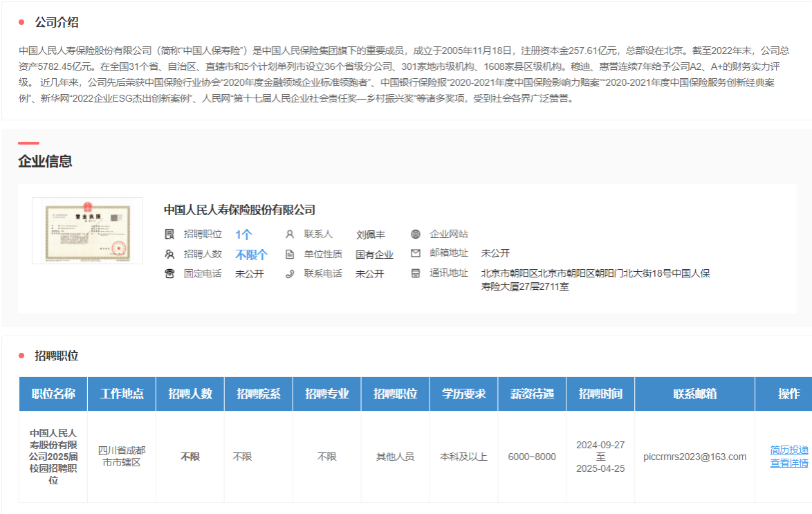Click the 学历要求 column header
Image resolution: width=812 pixels, height=514 pixels.
click(463, 394)
